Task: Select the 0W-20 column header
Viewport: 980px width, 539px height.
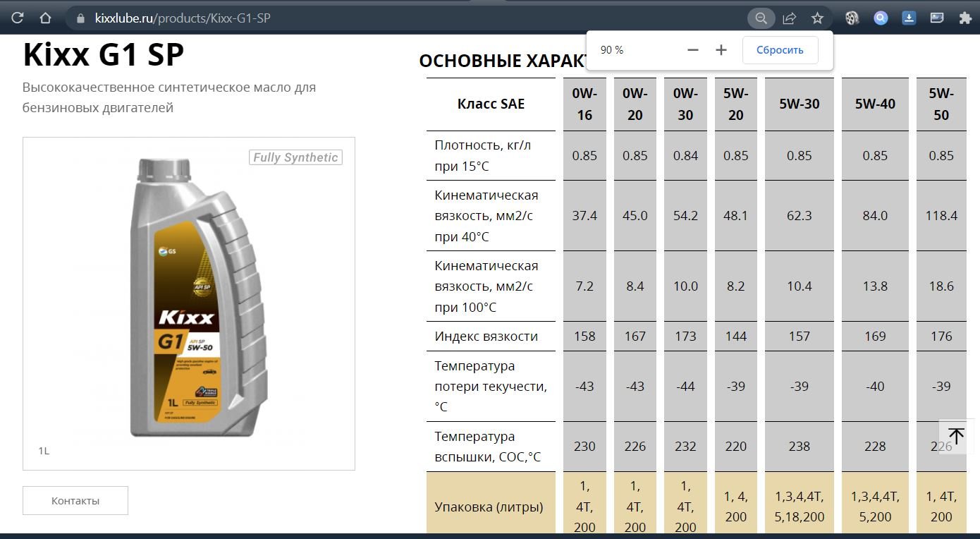Action: pos(635,104)
